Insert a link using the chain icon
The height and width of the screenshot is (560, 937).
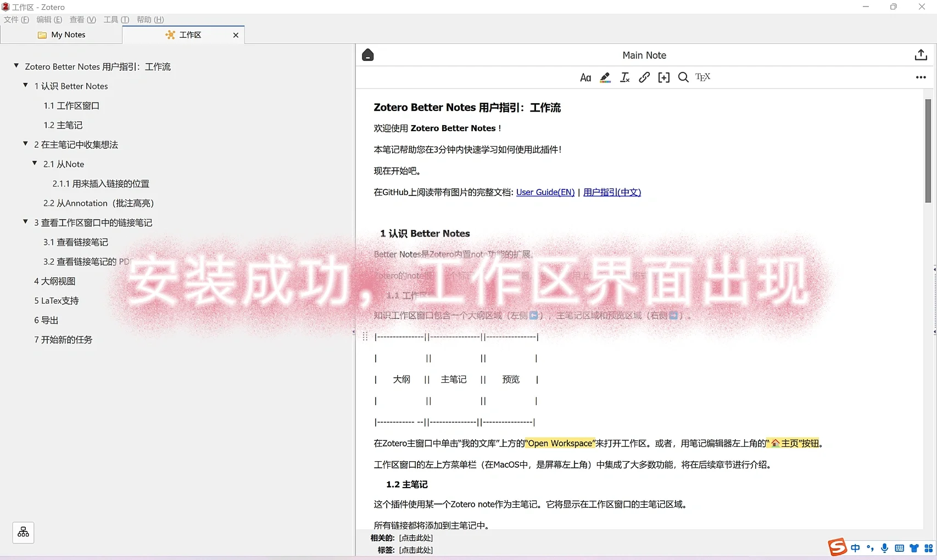pos(644,77)
